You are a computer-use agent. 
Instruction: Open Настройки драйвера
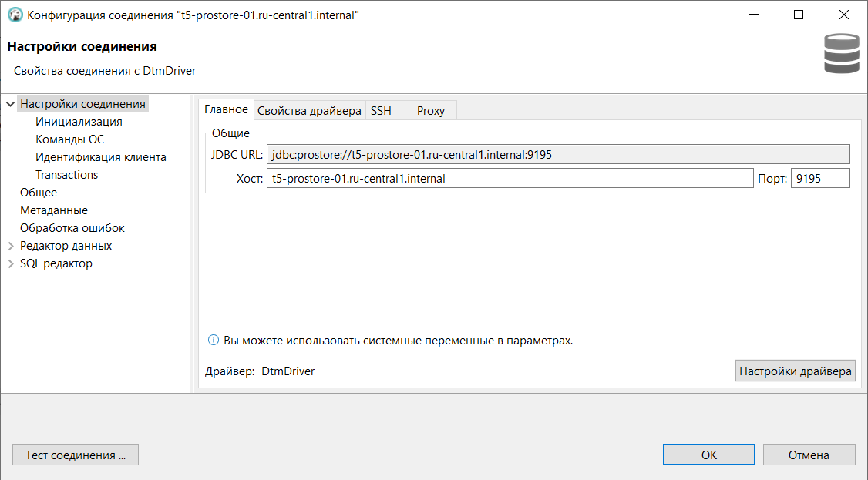point(796,371)
